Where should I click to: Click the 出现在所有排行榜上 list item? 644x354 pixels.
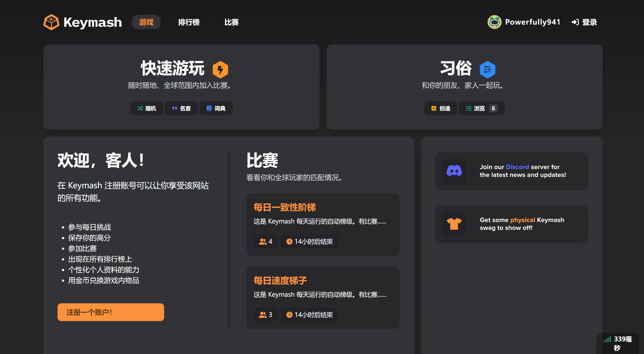coord(100,259)
